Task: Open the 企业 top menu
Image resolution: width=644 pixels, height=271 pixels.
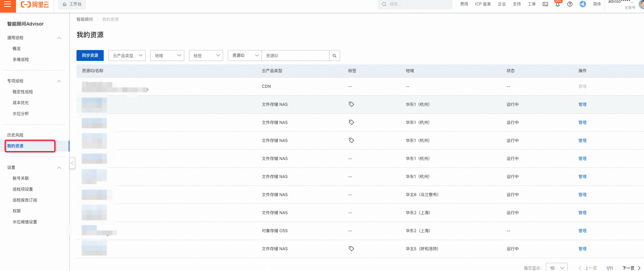Action: coord(502,4)
